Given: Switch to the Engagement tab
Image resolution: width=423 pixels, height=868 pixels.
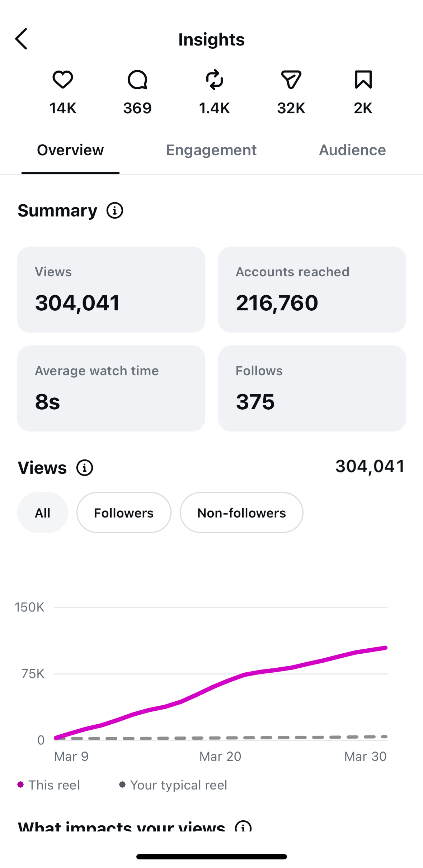Looking at the screenshot, I should coord(211,150).
